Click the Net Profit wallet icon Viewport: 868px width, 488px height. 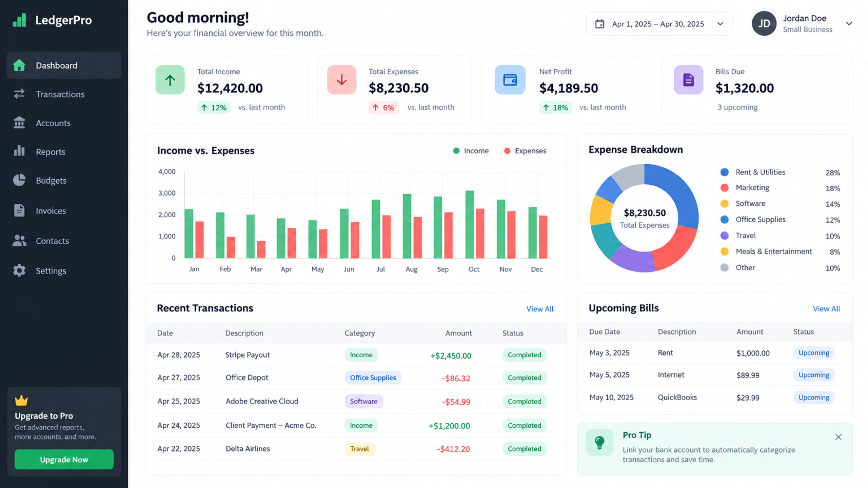510,80
